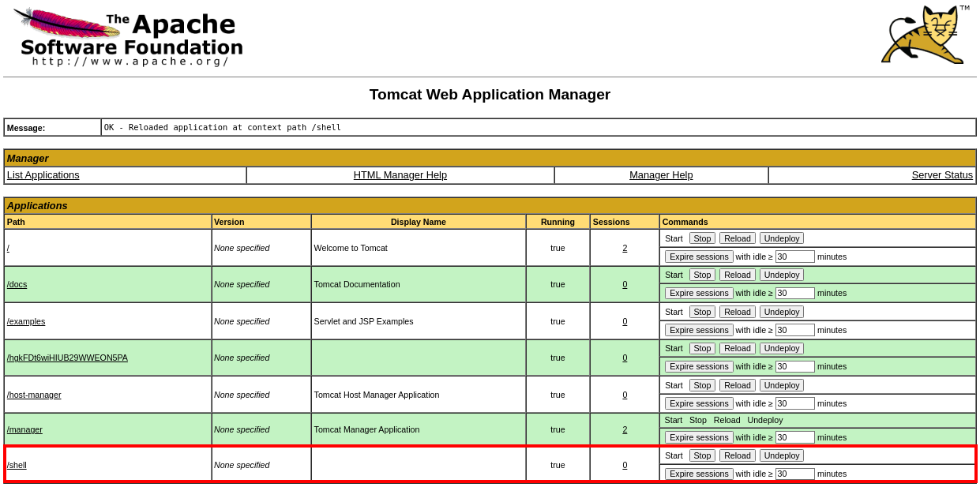The width and height of the screenshot is (980, 487).
Task: Expire sessions for the /host-manager application
Action: (x=699, y=403)
